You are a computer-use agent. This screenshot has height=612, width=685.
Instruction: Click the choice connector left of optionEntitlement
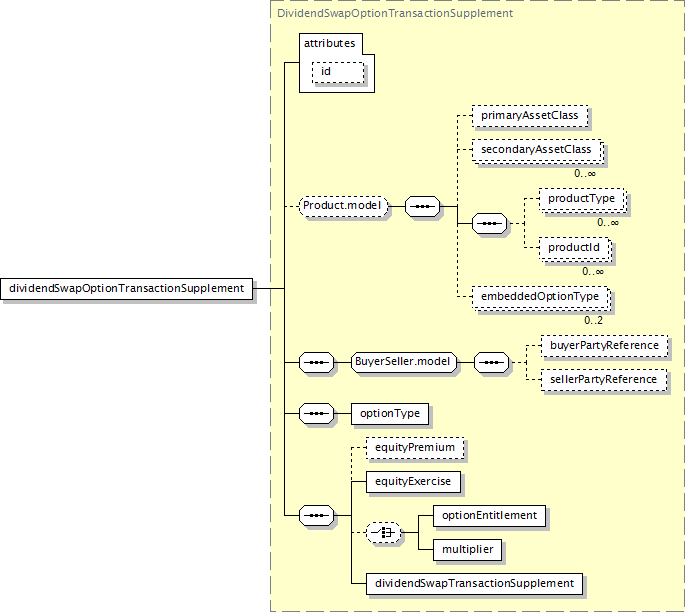point(382,533)
